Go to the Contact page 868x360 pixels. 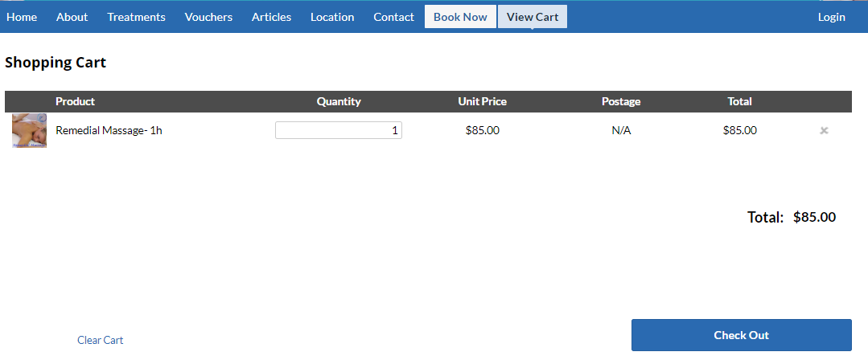point(393,17)
